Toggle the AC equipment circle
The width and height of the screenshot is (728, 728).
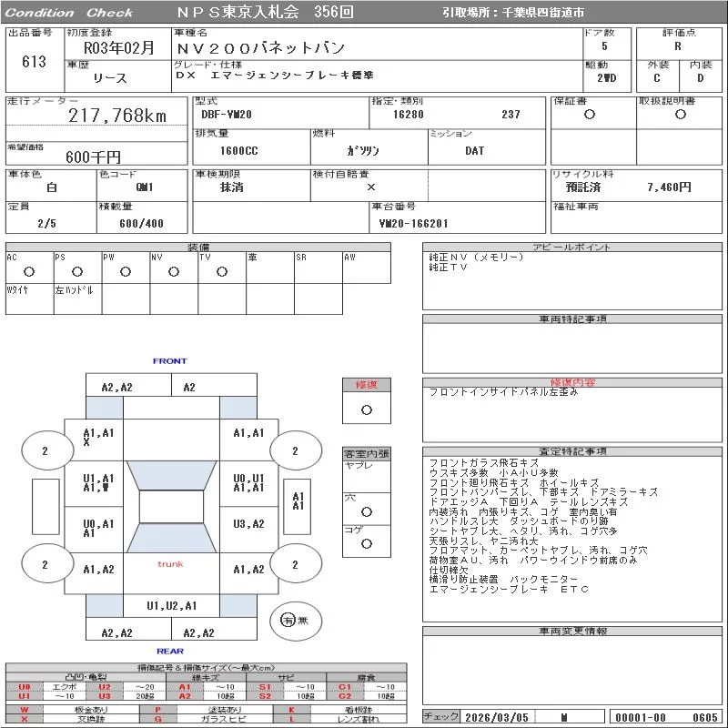pyautogui.click(x=29, y=271)
